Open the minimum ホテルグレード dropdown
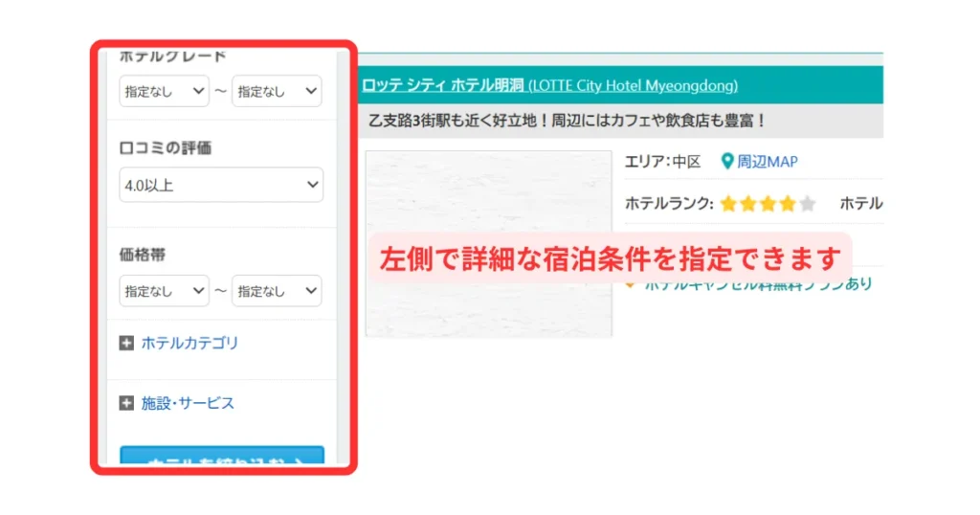The image size is (980, 515). tap(164, 91)
